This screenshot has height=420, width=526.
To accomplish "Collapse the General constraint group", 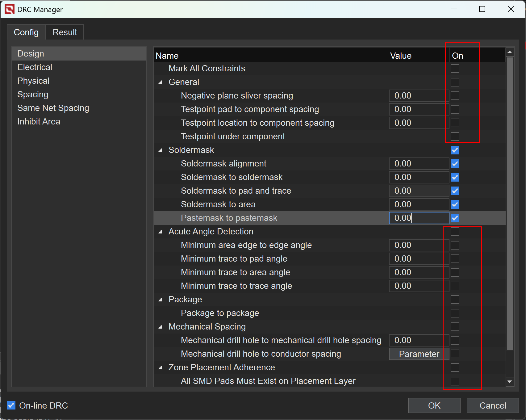I will click(x=160, y=82).
